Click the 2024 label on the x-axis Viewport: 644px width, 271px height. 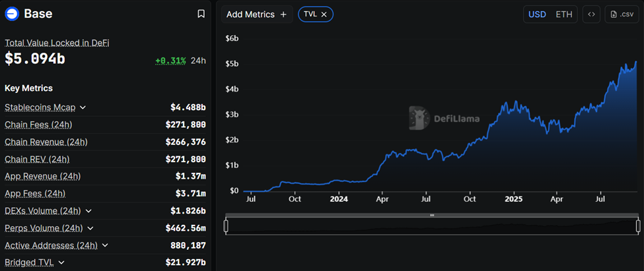338,199
